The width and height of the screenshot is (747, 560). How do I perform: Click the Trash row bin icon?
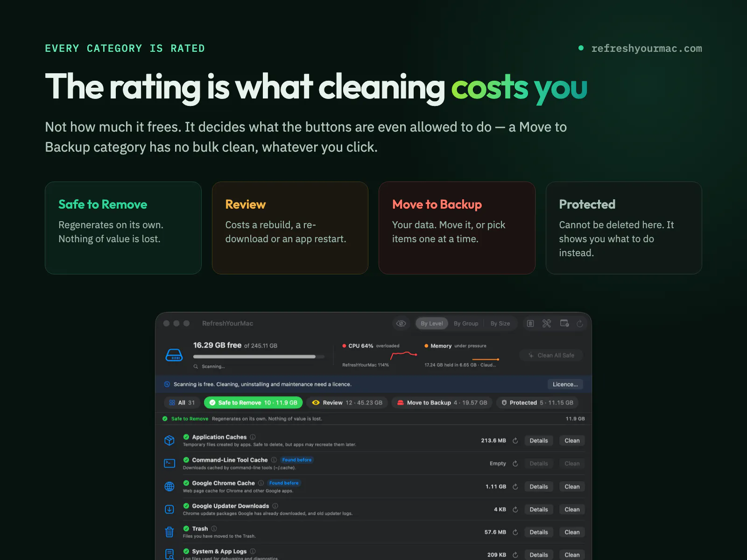[x=169, y=532]
